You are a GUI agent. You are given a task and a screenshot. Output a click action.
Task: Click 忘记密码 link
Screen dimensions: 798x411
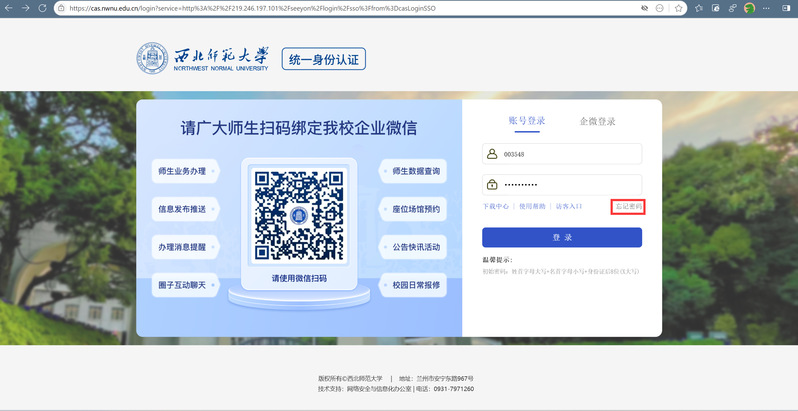pos(629,207)
